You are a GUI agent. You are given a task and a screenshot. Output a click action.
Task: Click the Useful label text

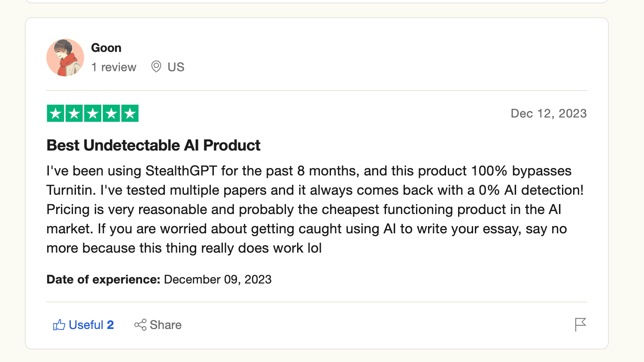coord(86,325)
